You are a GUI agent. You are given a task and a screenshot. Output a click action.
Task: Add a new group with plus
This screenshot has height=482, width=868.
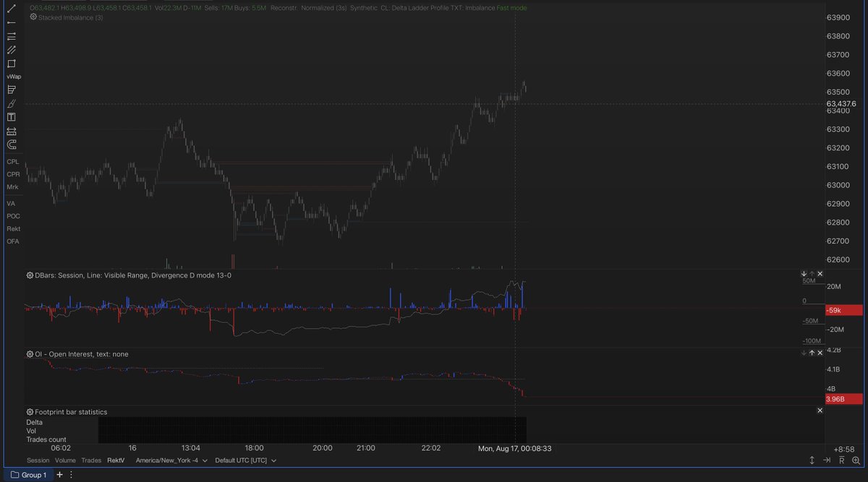[x=59, y=475]
